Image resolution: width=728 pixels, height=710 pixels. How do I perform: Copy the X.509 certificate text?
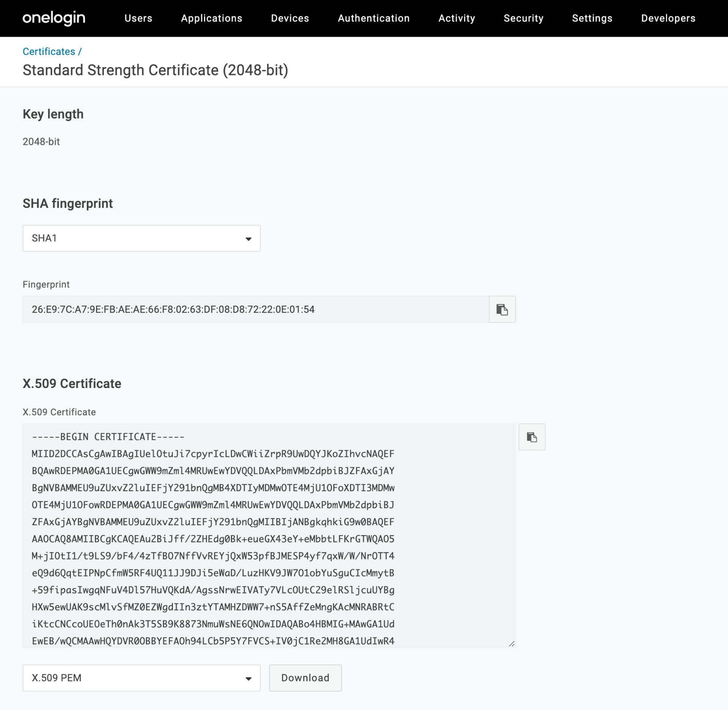coord(532,437)
